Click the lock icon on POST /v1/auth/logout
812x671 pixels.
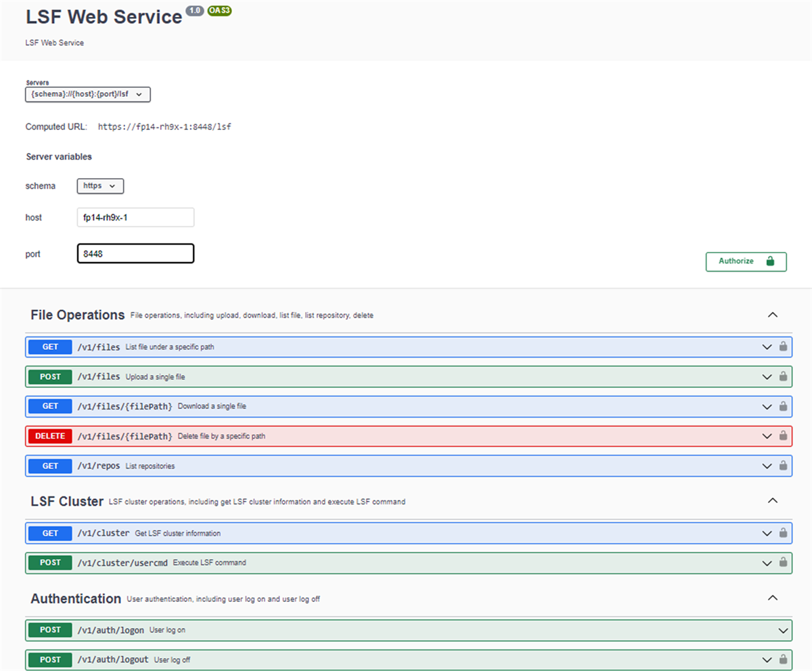783,659
